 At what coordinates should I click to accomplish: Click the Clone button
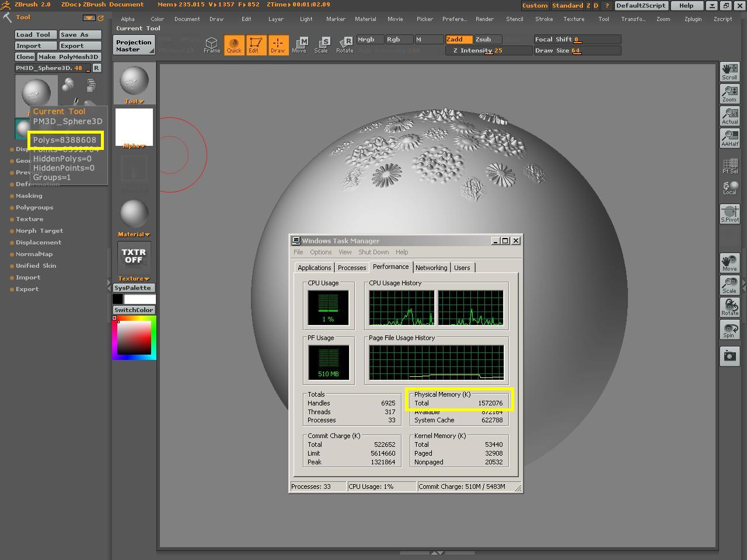[x=26, y=57]
